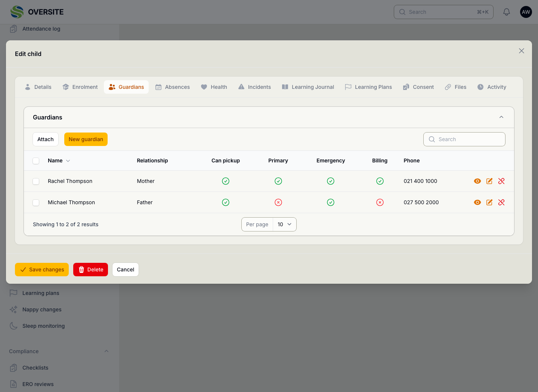Open Learning Plans tab
538x392 pixels.
368,87
